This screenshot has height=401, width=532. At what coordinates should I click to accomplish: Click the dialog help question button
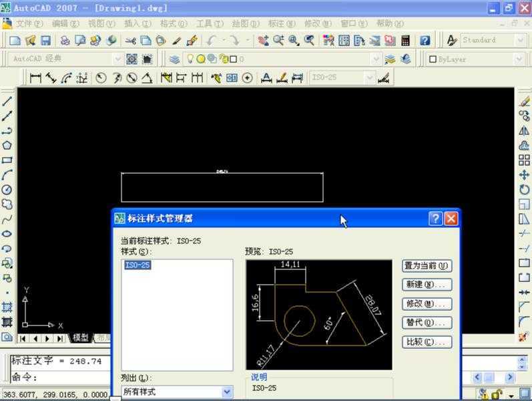click(x=435, y=219)
